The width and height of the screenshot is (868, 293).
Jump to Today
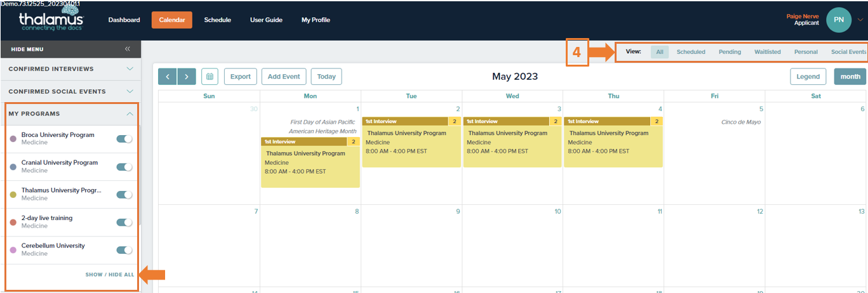(326, 77)
